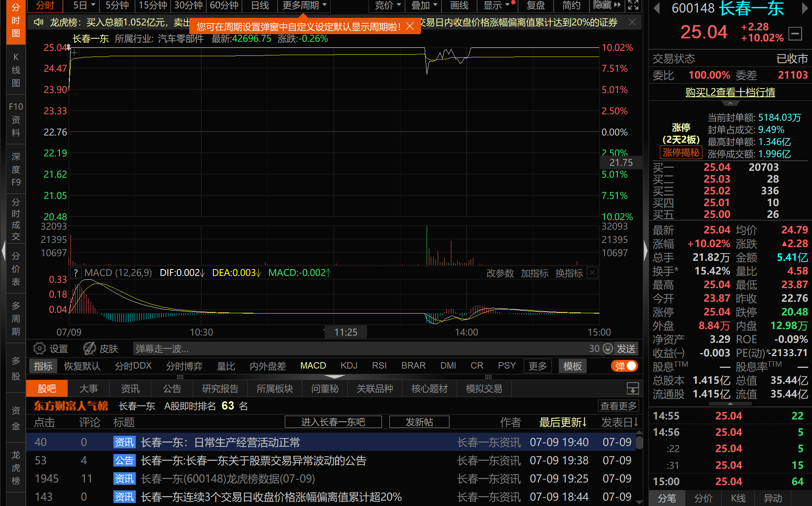Open the emoji picker in danmaku bar

(608, 348)
